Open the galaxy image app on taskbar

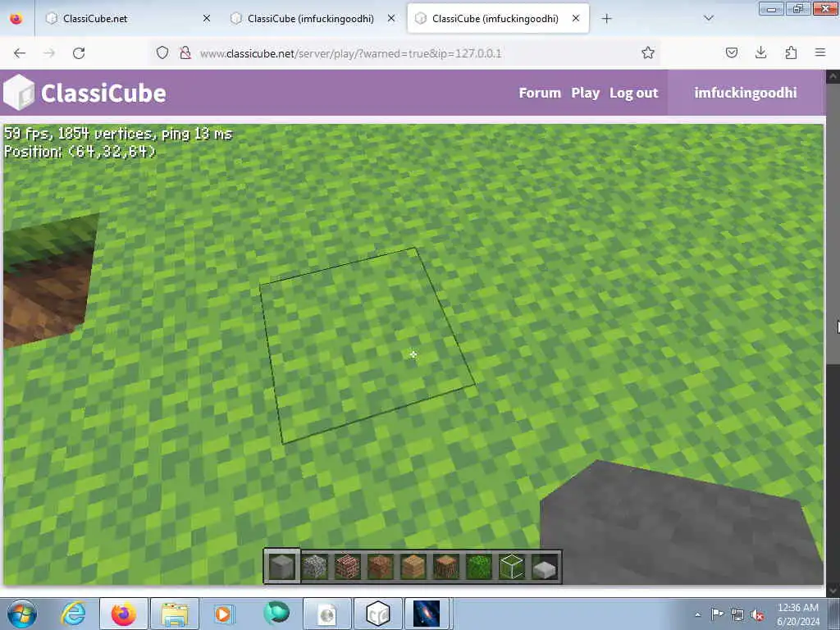[426, 614]
